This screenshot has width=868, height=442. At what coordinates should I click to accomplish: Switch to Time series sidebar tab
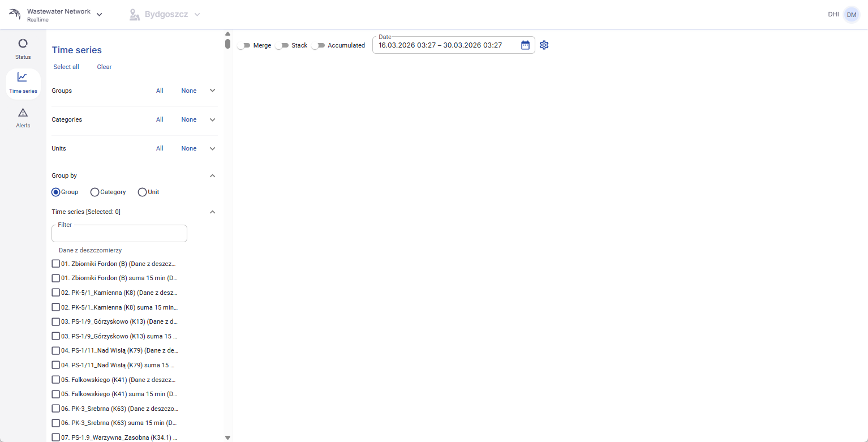tap(23, 83)
